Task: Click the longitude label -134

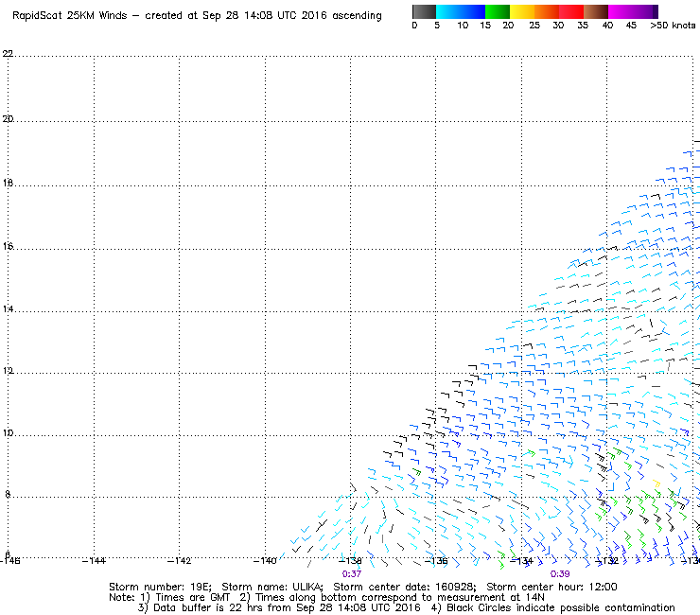Action: [521, 561]
